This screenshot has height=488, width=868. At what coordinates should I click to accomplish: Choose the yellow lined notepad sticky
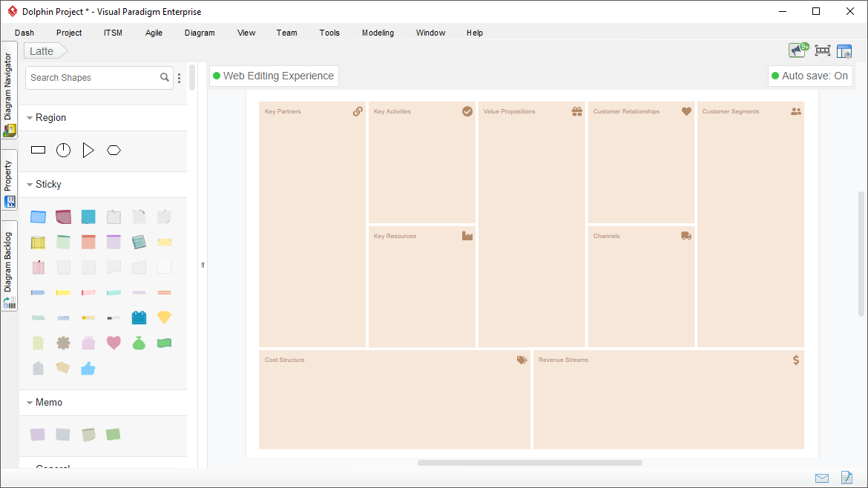coord(38,243)
